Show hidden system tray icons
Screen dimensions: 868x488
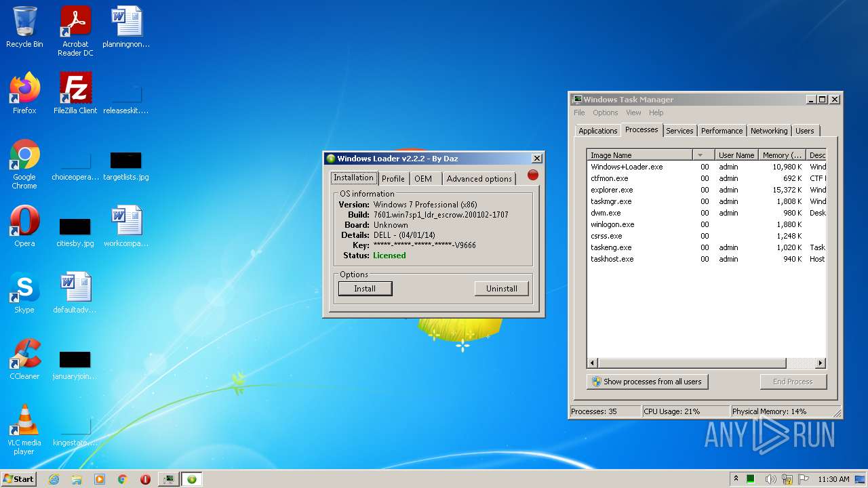tap(736, 479)
